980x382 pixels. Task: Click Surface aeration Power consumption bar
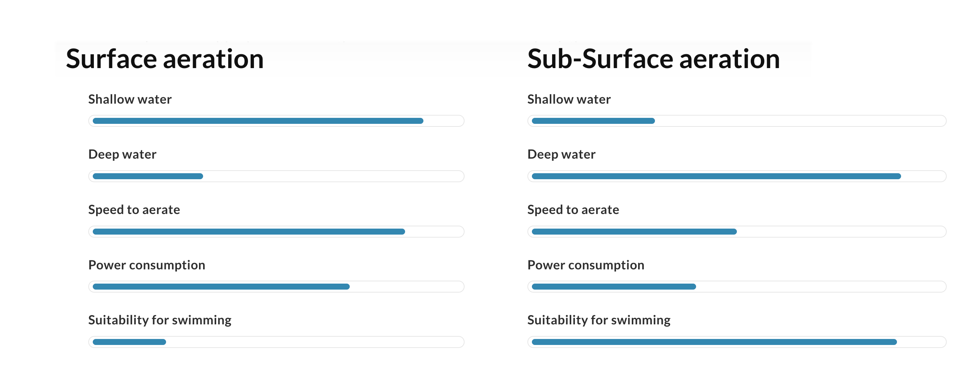pos(276,287)
